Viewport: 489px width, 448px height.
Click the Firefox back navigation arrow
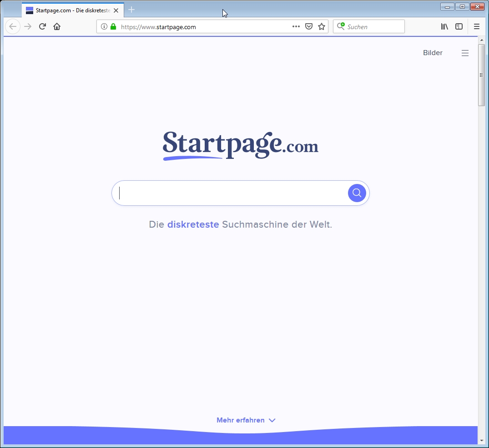point(13,27)
